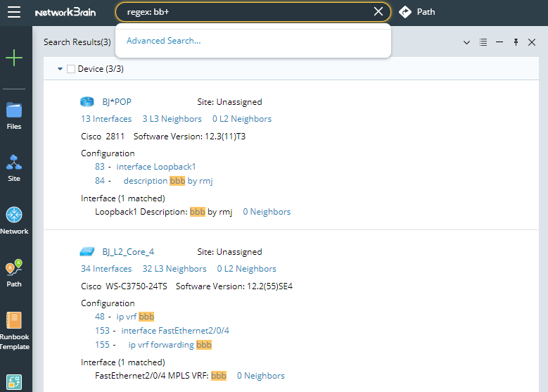Image resolution: width=548 pixels, height=392 pixels.
Task: Pin the Search Results panel
Action: click(x=516, y=42)
